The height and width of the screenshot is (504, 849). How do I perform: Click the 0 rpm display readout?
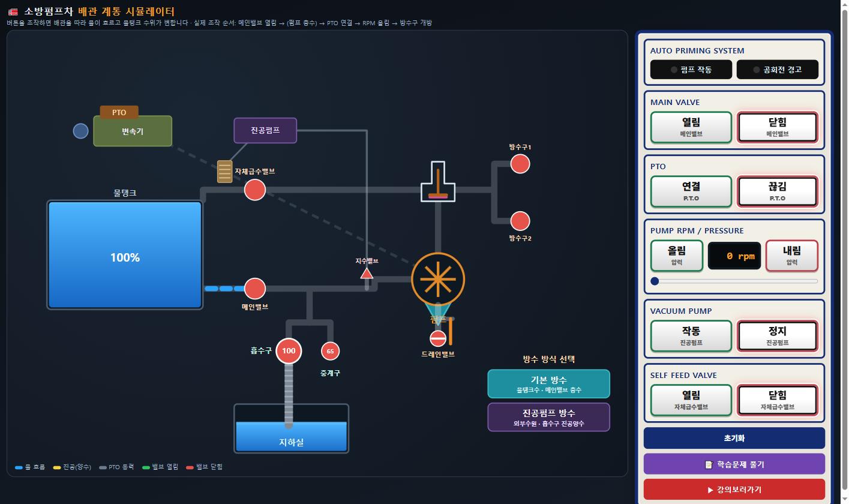click(734, 256)
